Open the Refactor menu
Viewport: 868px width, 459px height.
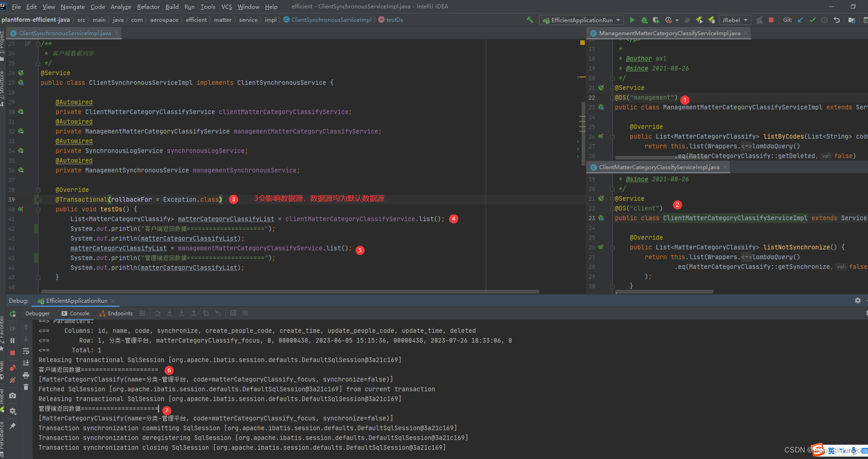[148, 6]
